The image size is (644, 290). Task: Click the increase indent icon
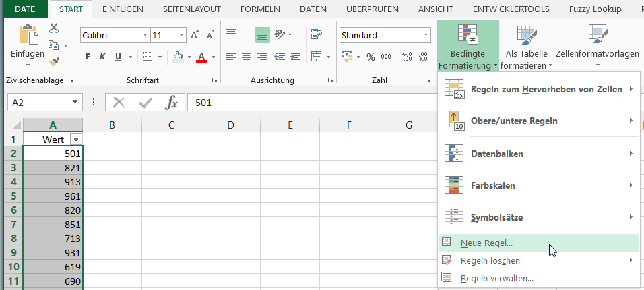click(x=295, y=57)
